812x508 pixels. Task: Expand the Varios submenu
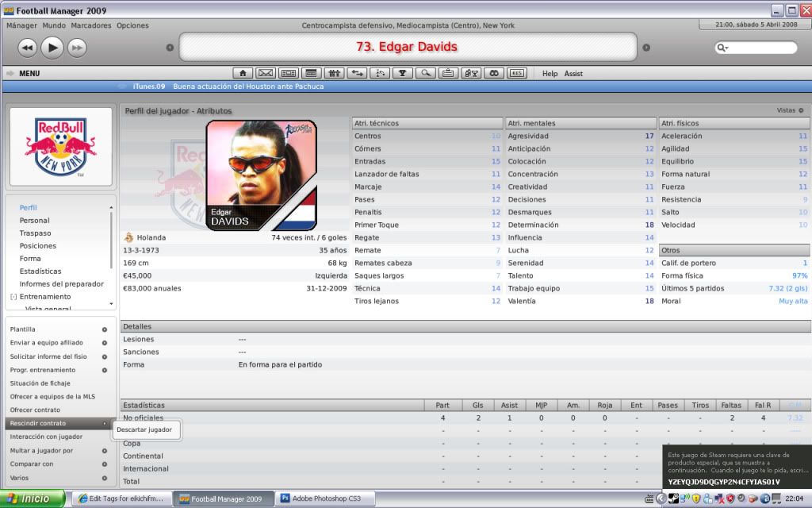tap(105, 478)
